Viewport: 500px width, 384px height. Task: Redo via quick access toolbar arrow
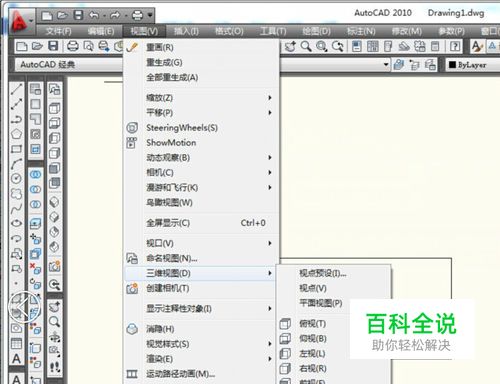coord(115,15)
